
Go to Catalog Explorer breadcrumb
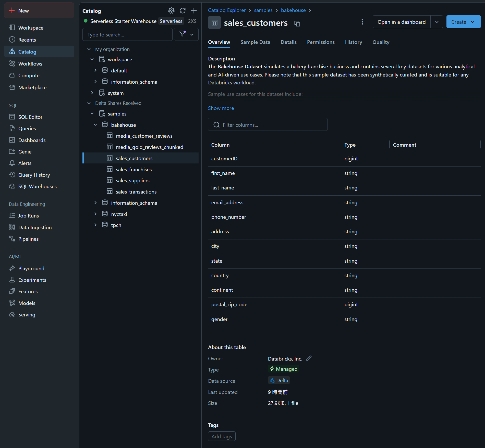tap(227, 10)
